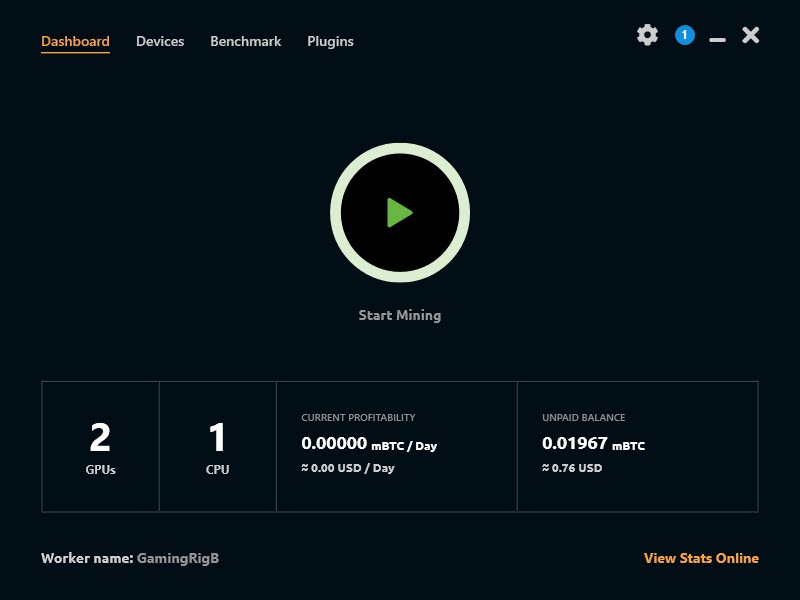Click the 0.01967 mBTC balance value
Screen dimensions: 800x600
click(593, 443)
